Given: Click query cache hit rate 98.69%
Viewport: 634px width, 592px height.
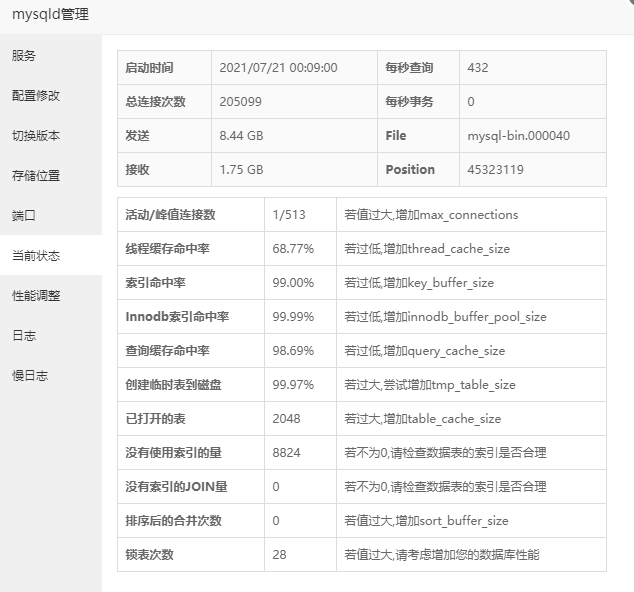Looking at the screenshot, I should [x=293, y=351].
